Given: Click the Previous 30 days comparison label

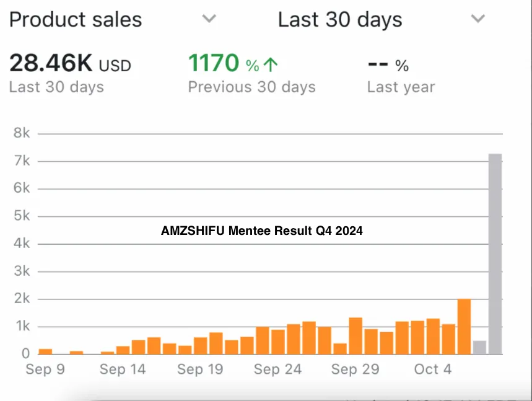Looking at the screenshot, I should 251,87.
